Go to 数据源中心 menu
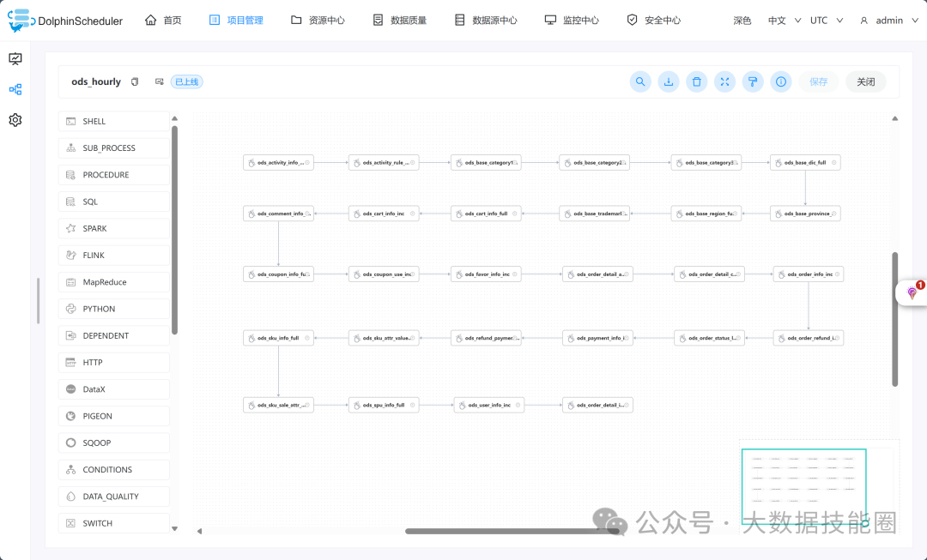The width and height of the screenshot is (927, 560). [x=486, y=20]
